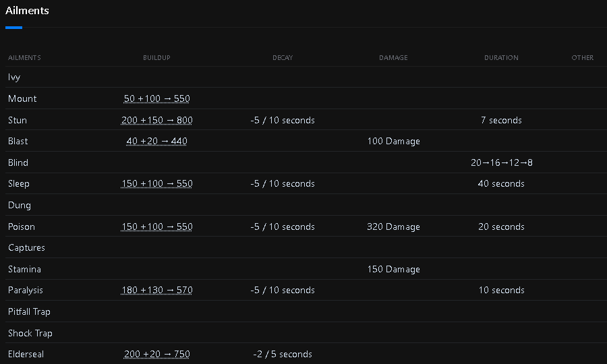Image resolution: width=607 pixels, height=364 pixels.
Task: Click the Elderseal buildup value 200 +20 → 750
Action: pos(157,354)
